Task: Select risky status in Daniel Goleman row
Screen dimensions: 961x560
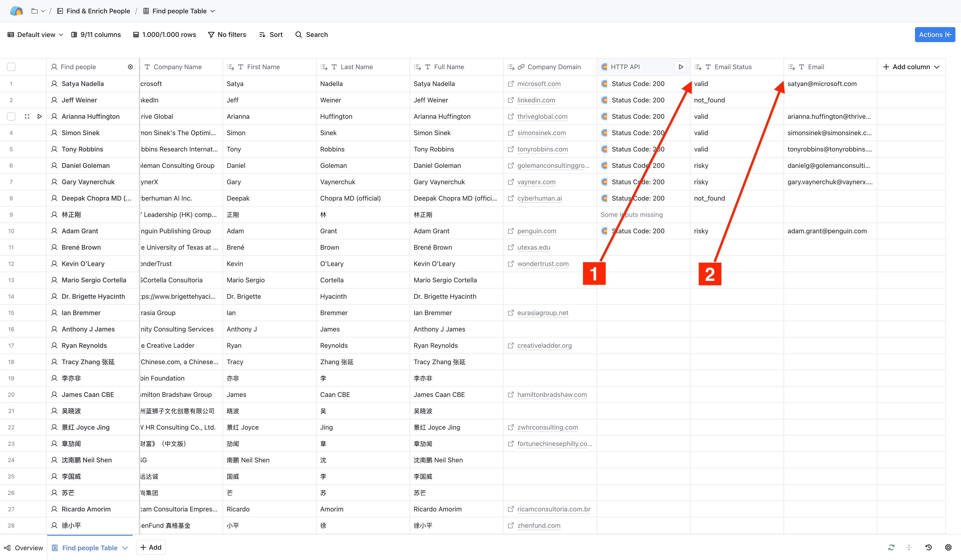Action: point(736,165)
